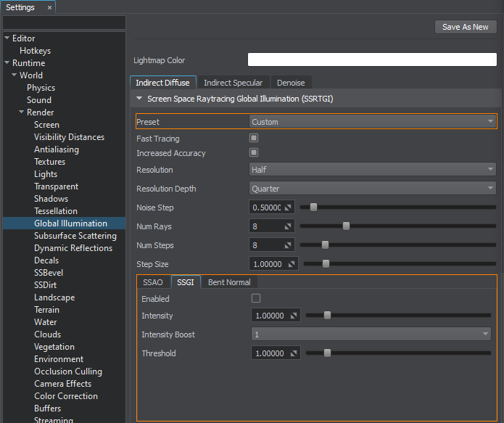Click the Save As New button

[x=465, y=27]
